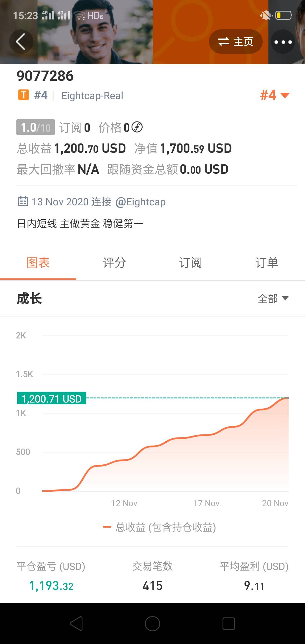
Task: Switch to the 评分 tab
Action: [114, 263]
